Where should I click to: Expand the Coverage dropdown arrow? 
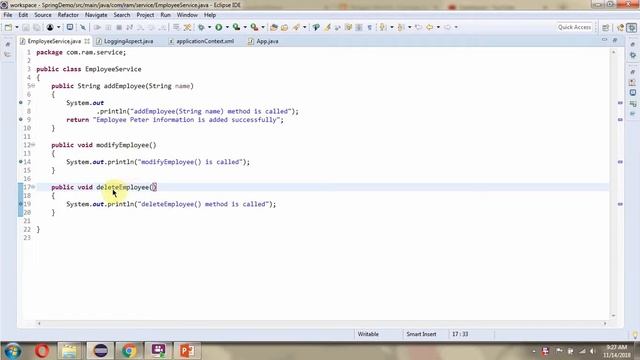[245, 27]
